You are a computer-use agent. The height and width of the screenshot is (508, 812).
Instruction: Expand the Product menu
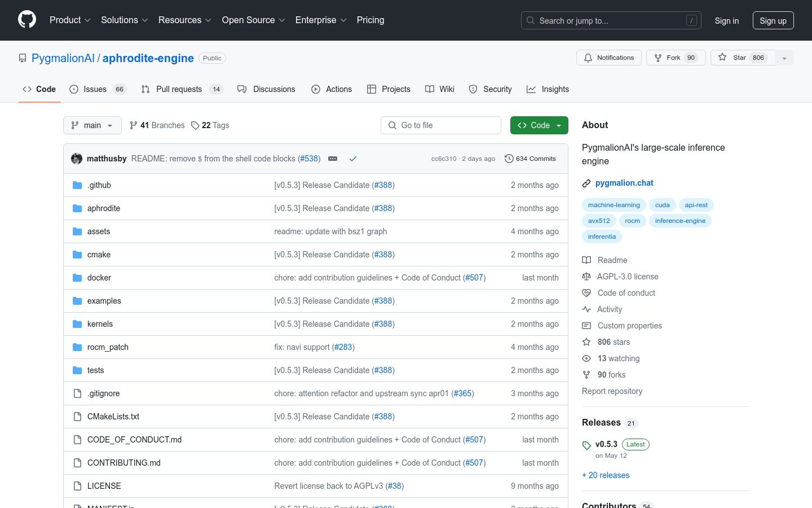pos(70,20)
